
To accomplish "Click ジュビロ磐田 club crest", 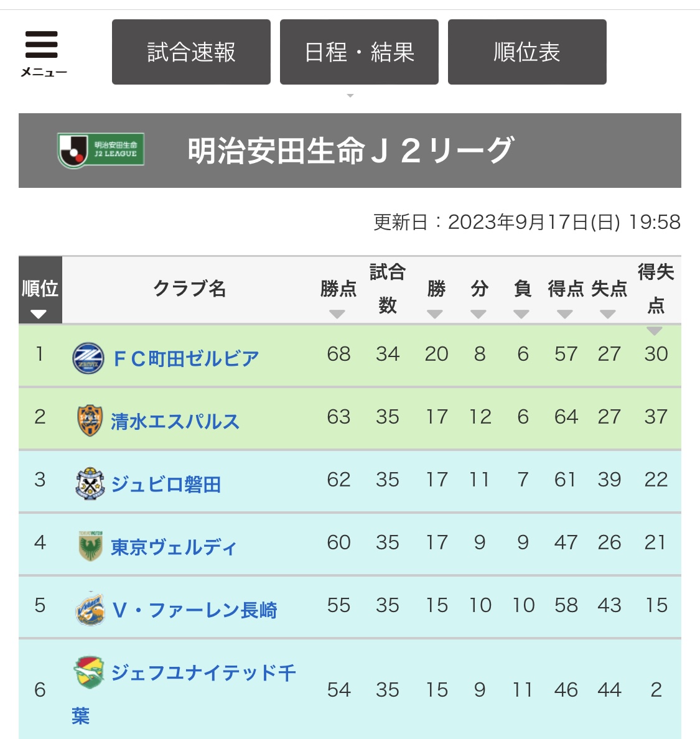I will (90, 483).
